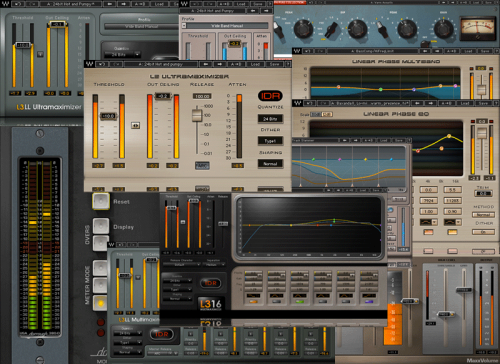This screenshot has width=500, height=364.
Task: Click Save in the L2 Ultramaximizer toolbar
Action: pos(275,64)
